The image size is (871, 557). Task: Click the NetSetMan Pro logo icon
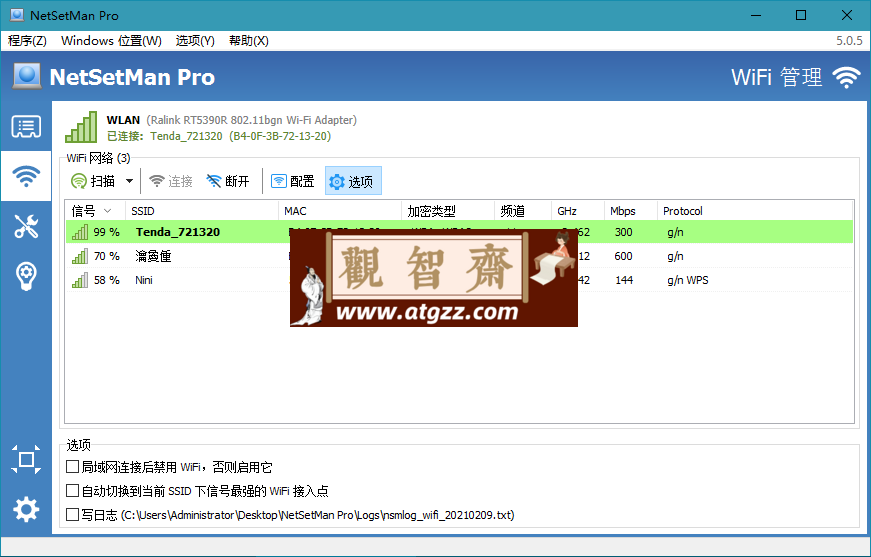point(27,76)
